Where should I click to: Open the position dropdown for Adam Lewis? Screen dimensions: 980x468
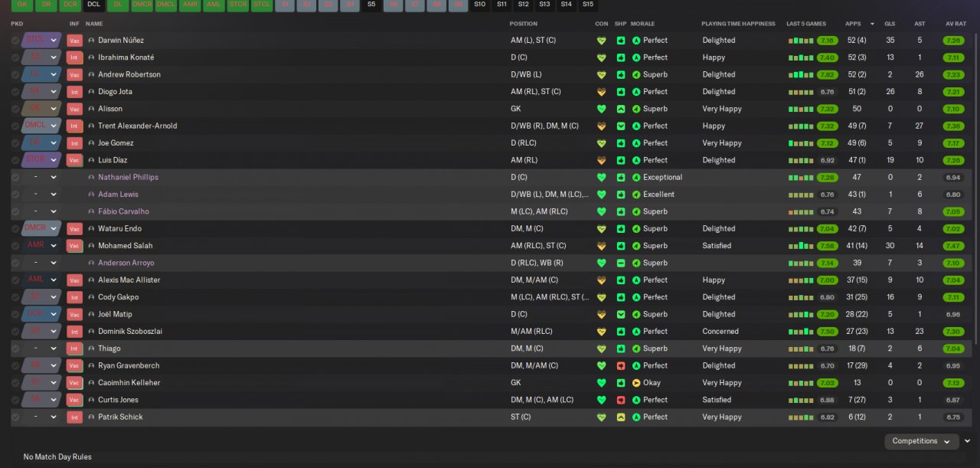pos(41,195)
